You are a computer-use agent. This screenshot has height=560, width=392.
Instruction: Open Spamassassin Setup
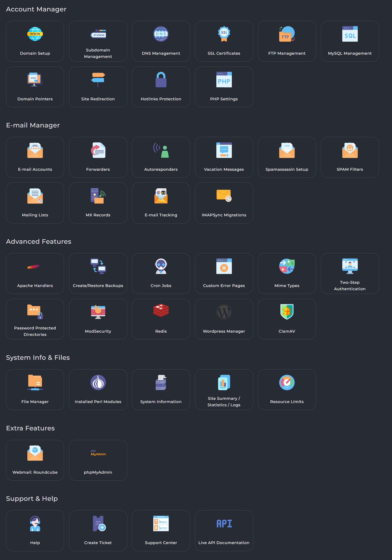pyautogui.click(x=287, y=157)
